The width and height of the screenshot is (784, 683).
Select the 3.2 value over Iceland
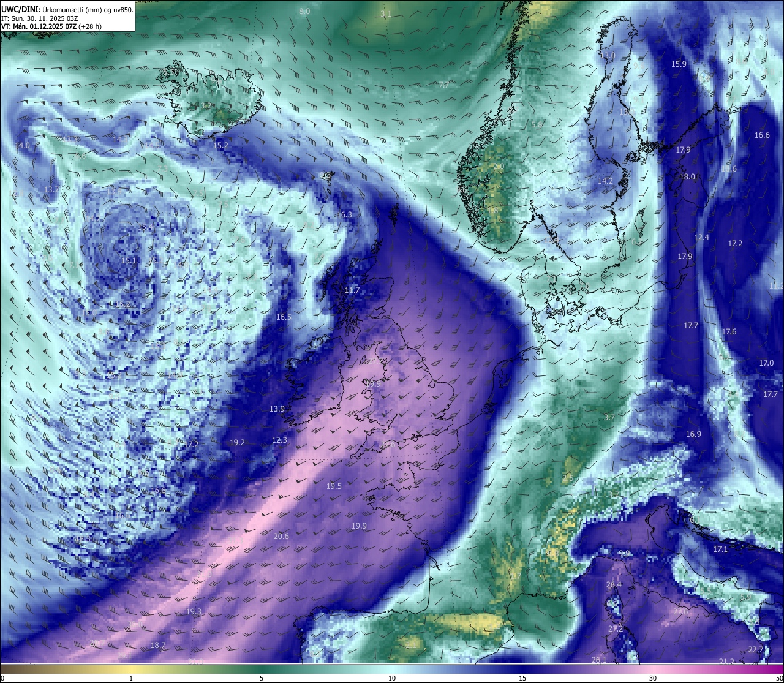[206, 106]
